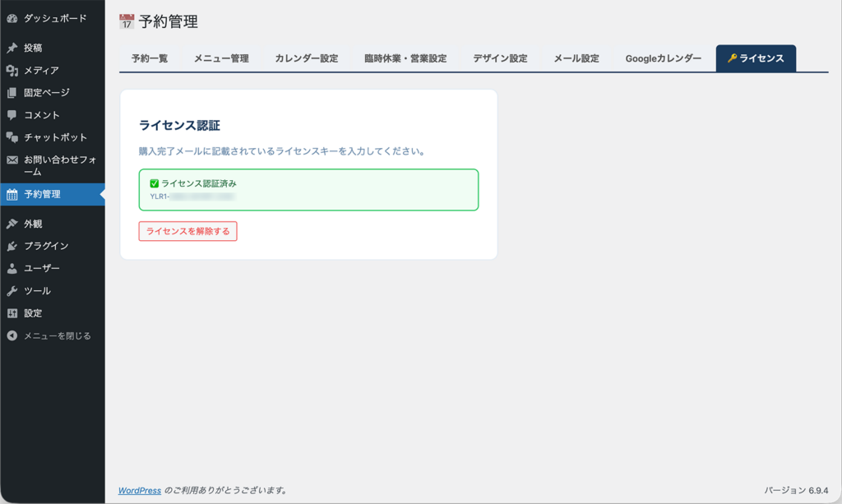
Task: Open the WordPress footer link
Action: pos(139,490)
